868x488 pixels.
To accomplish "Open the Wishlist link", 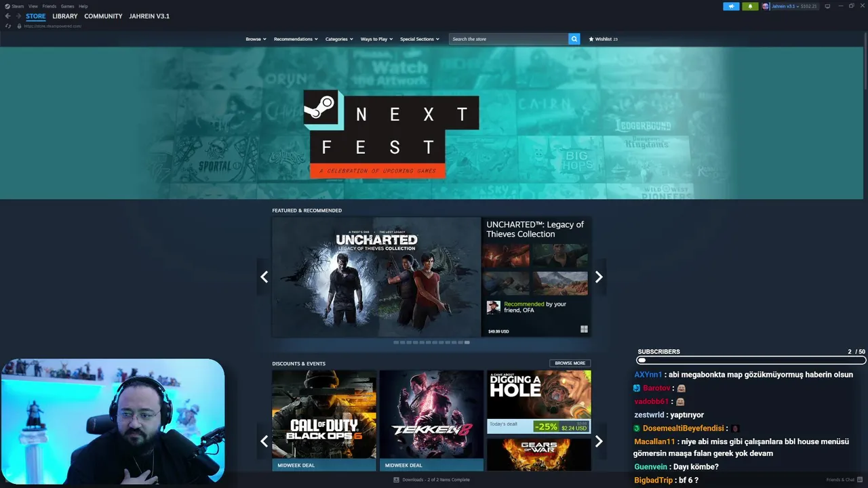I will pos(603,39).
